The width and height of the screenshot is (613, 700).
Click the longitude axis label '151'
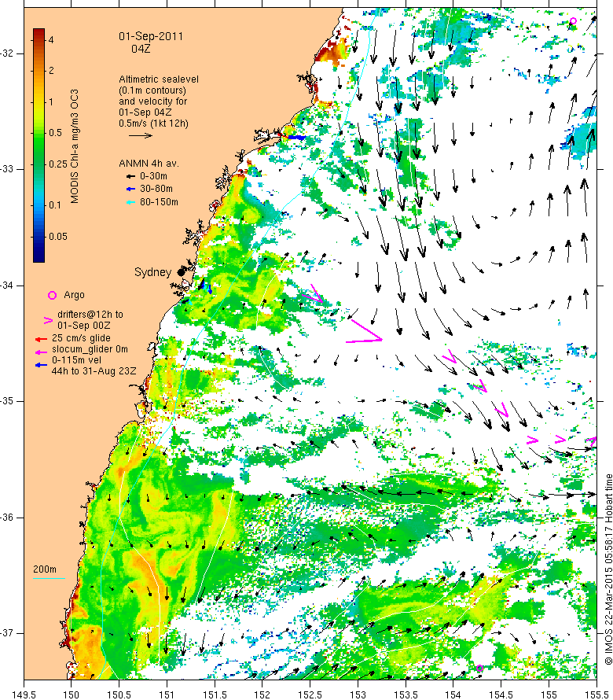click(x=167, y=695)
